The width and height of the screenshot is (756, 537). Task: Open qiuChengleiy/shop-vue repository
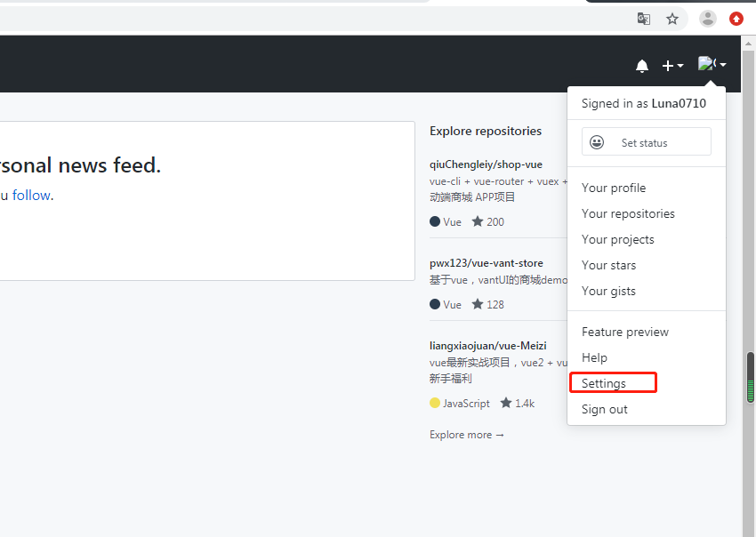click(486, 164)
